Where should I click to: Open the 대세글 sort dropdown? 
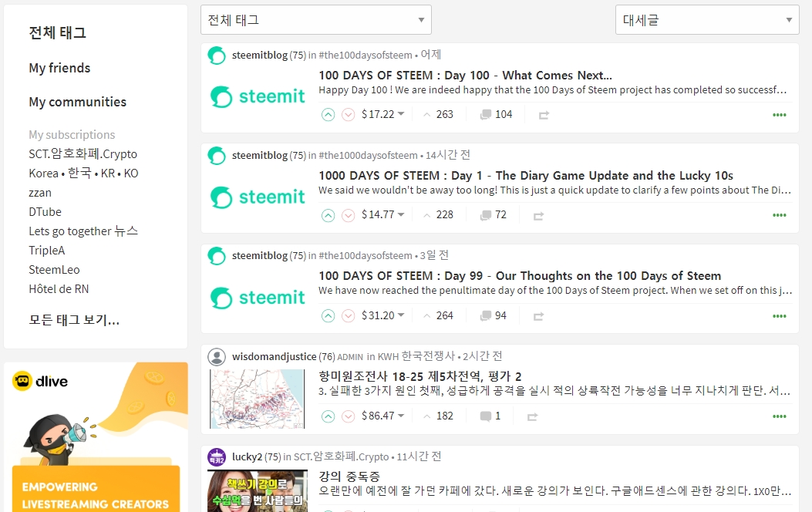tap(706, 20)
